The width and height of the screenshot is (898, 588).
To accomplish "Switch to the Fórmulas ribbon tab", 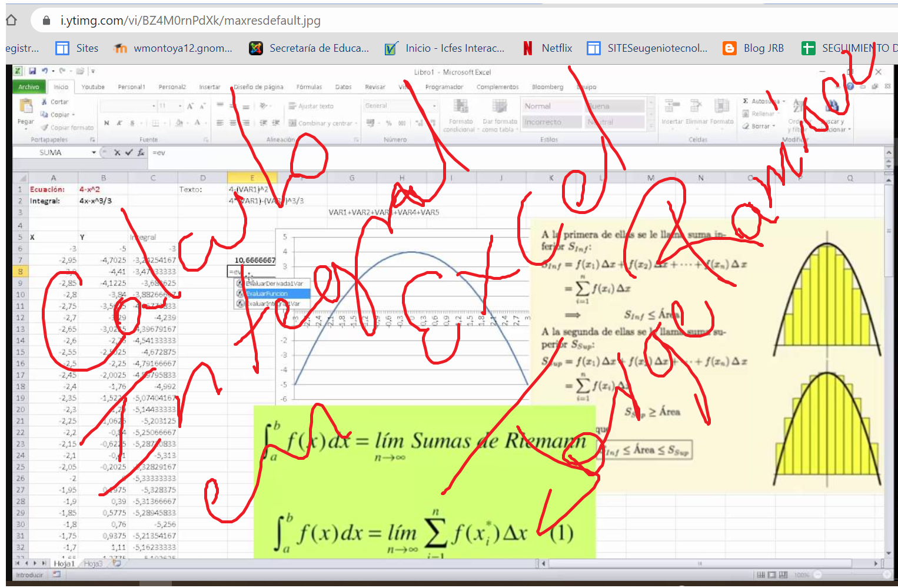I will click(309, 86).
